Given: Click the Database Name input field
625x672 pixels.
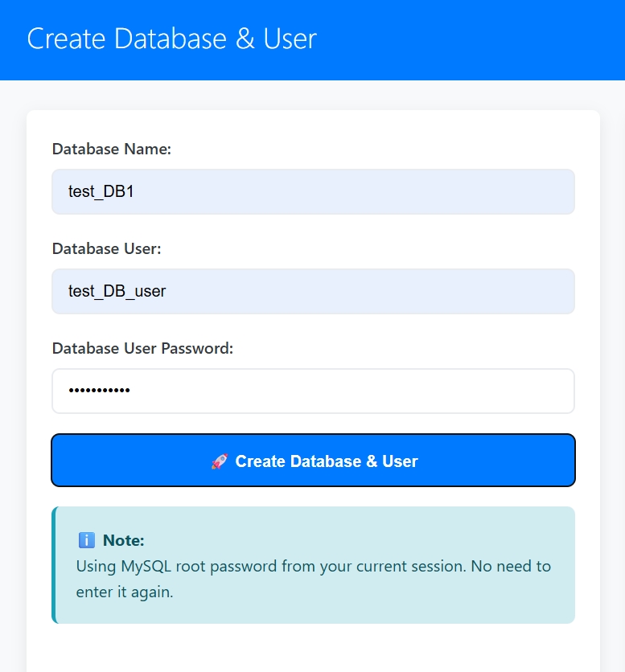Looking at the screenshot, I should click(313, 191).
